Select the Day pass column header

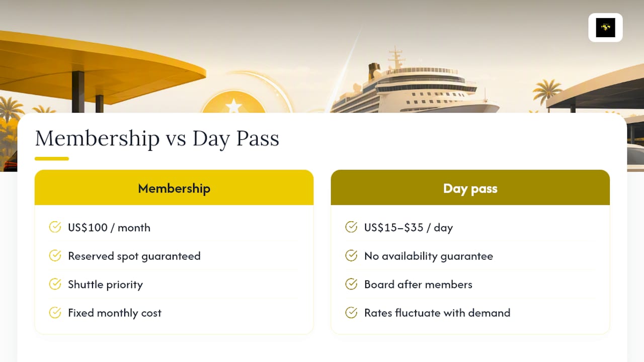coord(470,188)
